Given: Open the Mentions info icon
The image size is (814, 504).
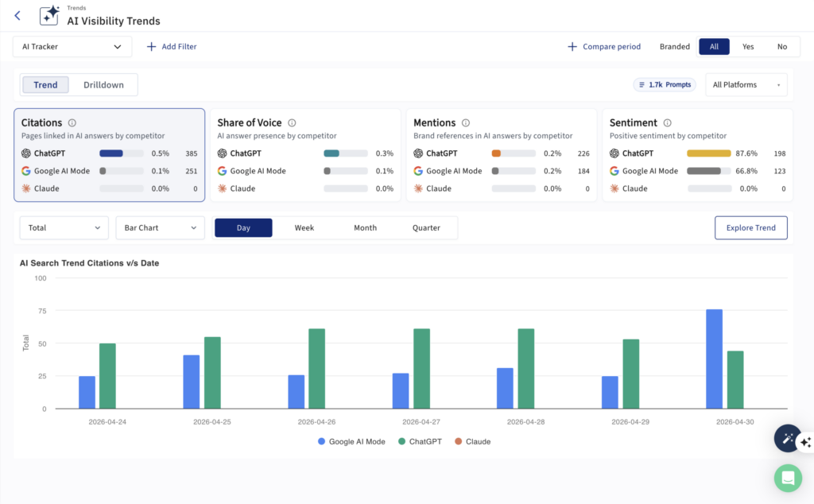Looking at the screenshot, I should [x=466, y=123].
